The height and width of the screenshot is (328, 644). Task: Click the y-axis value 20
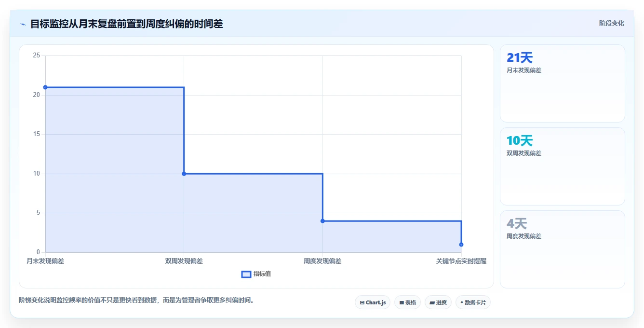click(x=36, y=95)
